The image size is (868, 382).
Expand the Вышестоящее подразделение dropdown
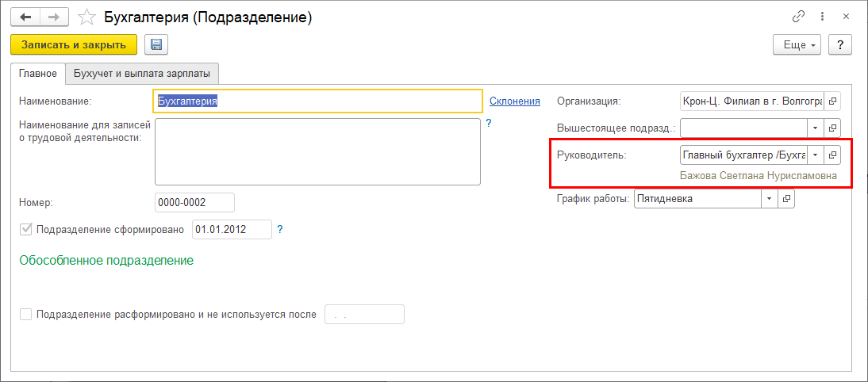point(815,128)
